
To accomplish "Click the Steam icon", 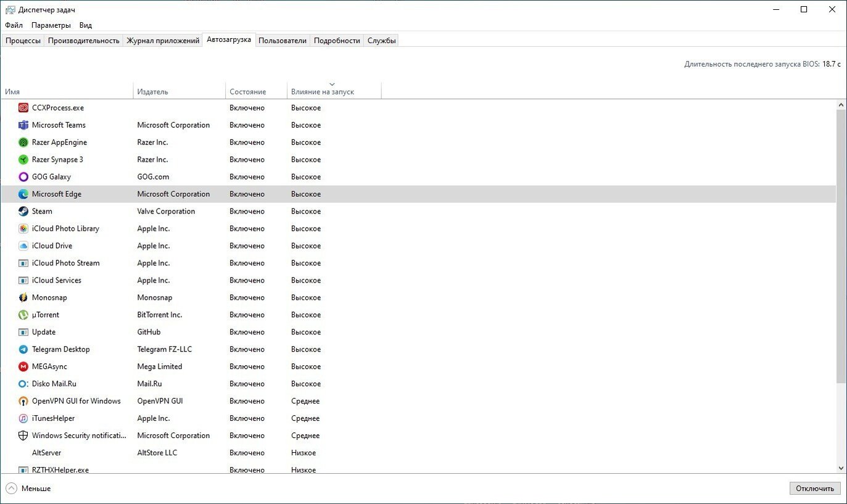I will click(23, 211).
